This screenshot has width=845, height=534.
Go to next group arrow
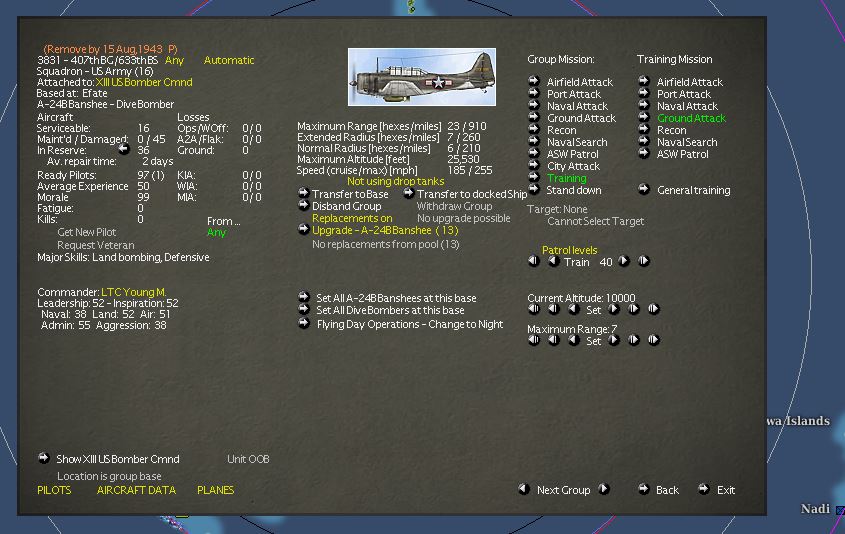coord(604,489)
